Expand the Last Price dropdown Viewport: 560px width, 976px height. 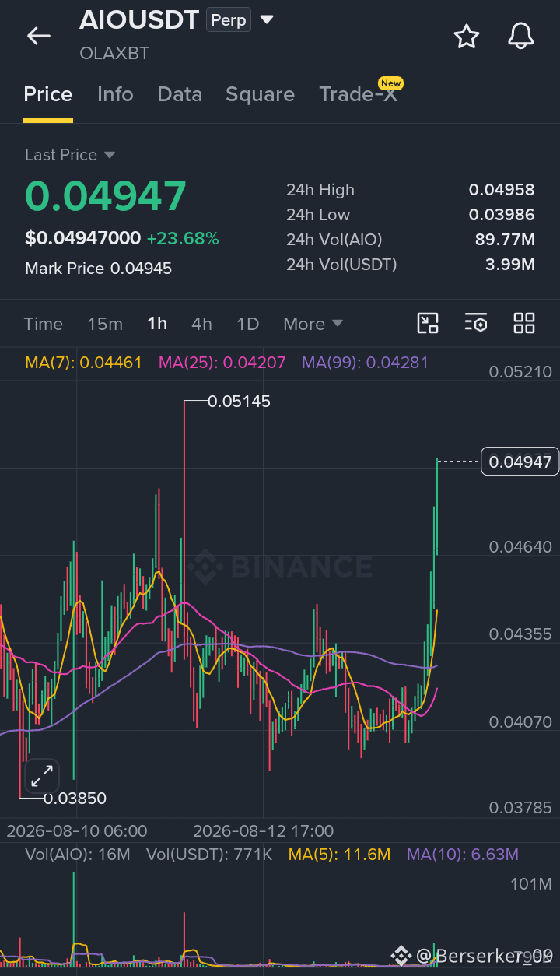coord(110,155)
